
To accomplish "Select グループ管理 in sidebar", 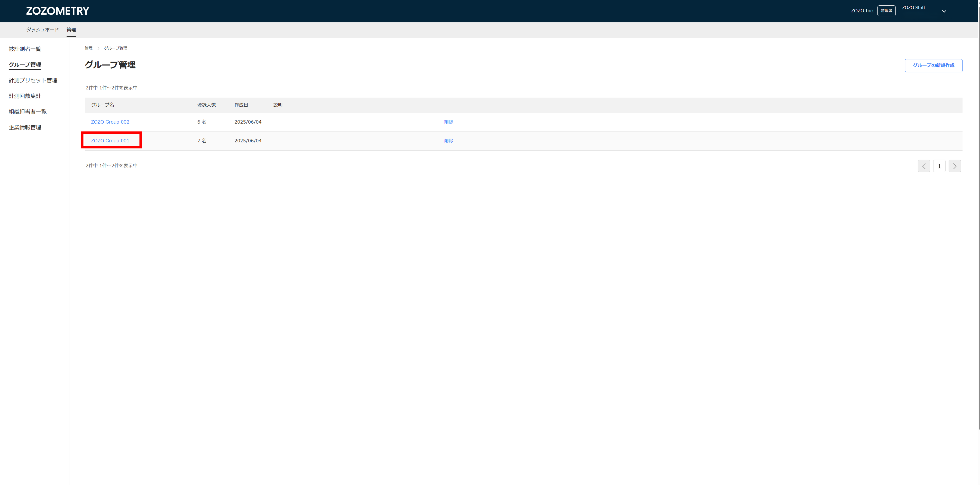I will 25,65.
